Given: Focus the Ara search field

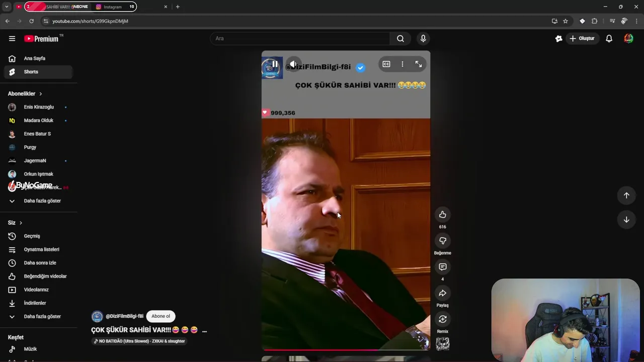Looking at the screenshot, I should coord(300,39).
